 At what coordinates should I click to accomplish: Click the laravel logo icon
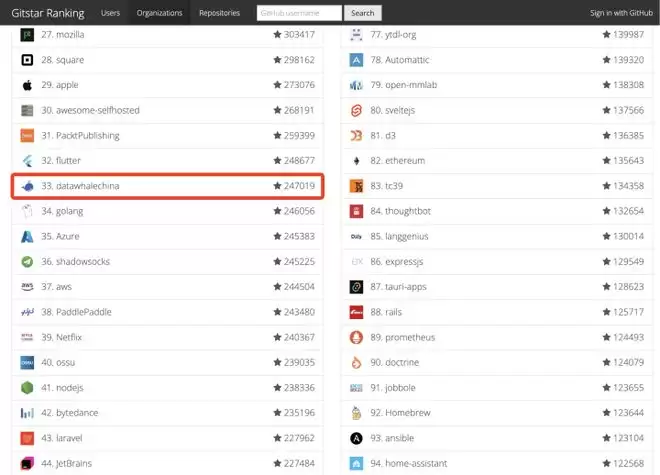(x=28, y=438)
